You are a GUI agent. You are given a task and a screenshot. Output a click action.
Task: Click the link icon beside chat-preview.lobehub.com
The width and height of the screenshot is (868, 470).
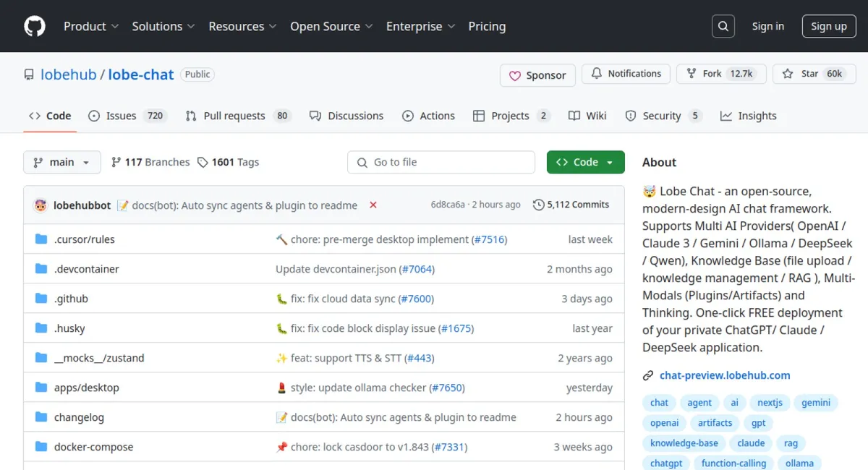click(x=648, y=375)
